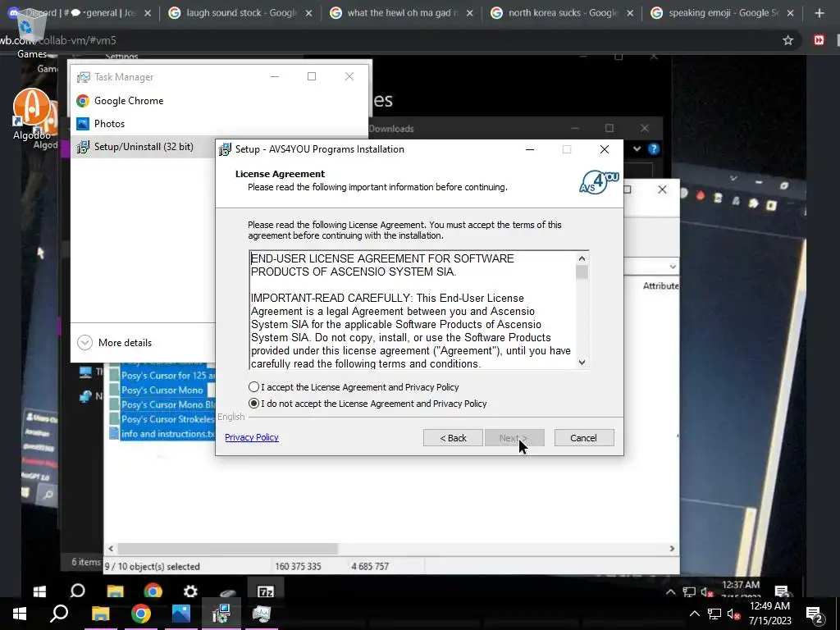Image resolution: width=840 pixels, height=630 pixels.
Task: Click 7-Zip icon in inner taskbar
Action: 266,591
